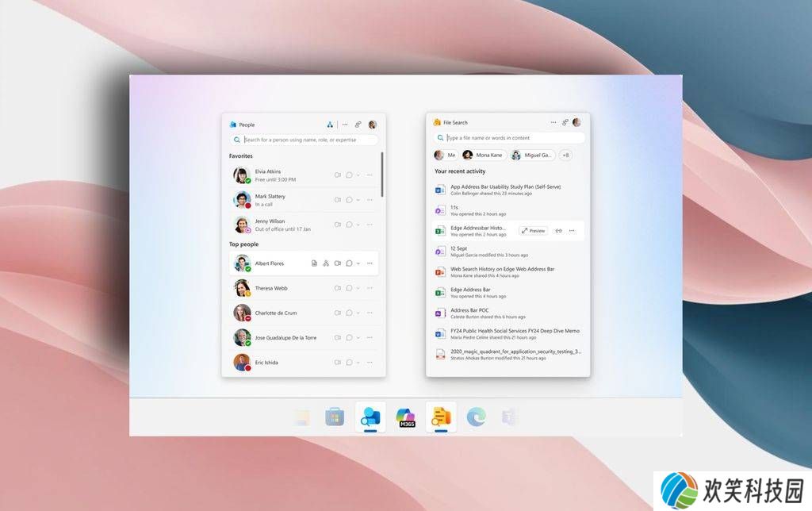Start a video call with Theresa Webb

coord(338,288)
